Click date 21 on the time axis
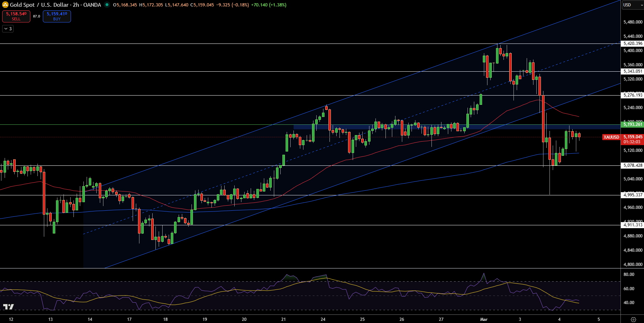Viewport: 644px width, 323px height. click(x=283, y=319)
